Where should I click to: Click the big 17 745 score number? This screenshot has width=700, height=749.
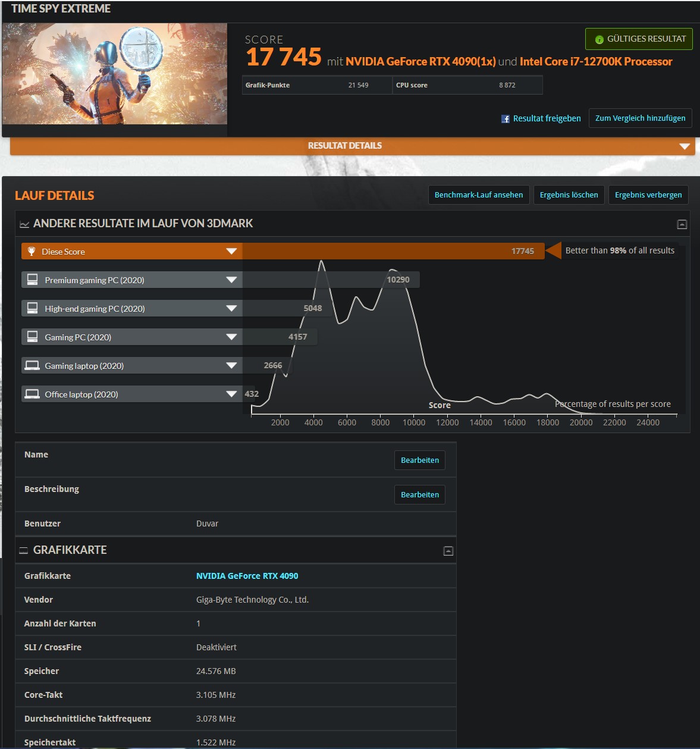pyautogui.click(x=284, y=57)
